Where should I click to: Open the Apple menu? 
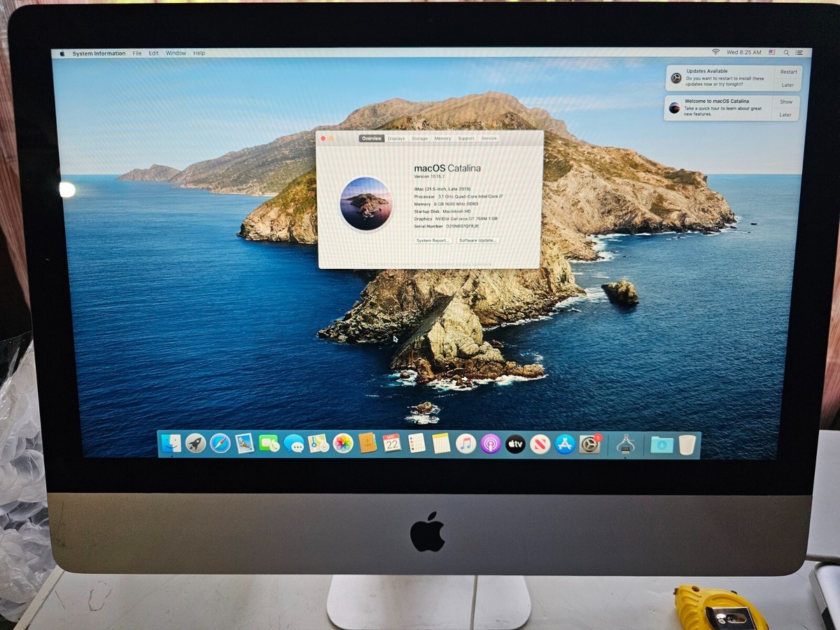[x=62, y=53]
